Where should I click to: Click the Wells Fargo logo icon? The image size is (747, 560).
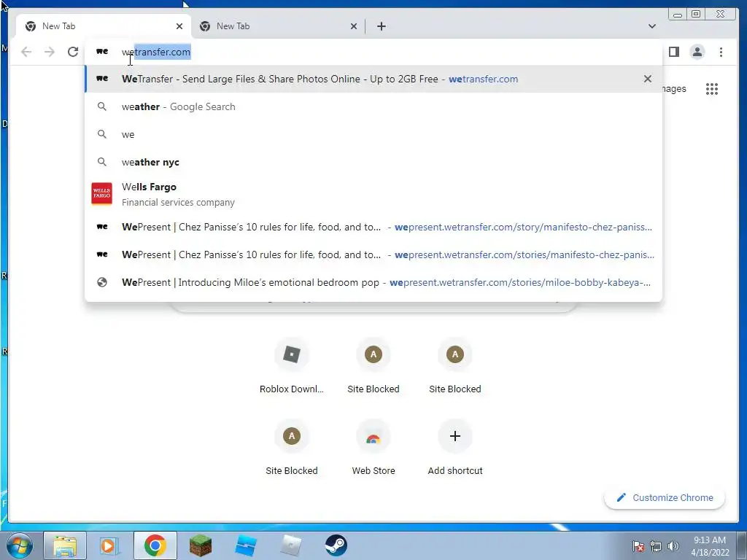pyautogui.click(x=102, y=193)
